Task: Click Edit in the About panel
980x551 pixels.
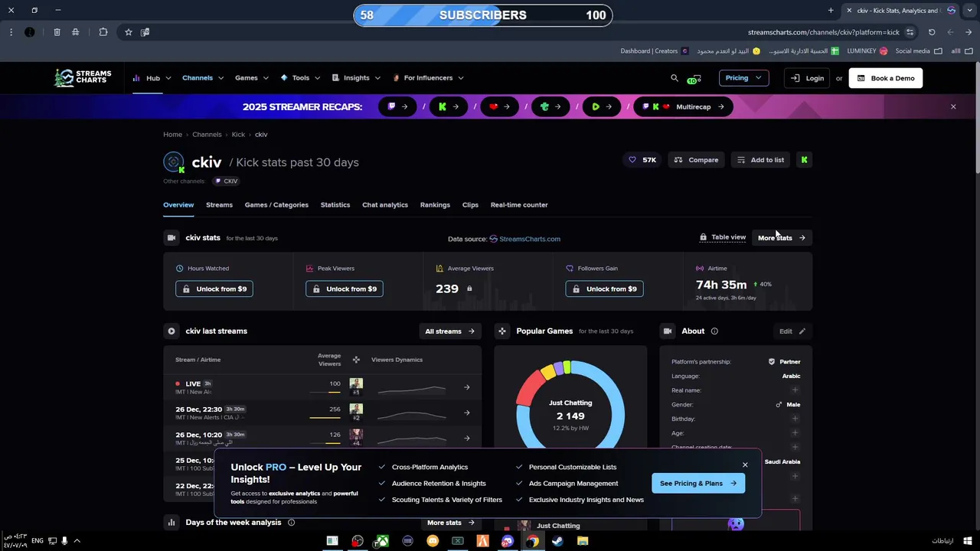Action: point(792,331)
